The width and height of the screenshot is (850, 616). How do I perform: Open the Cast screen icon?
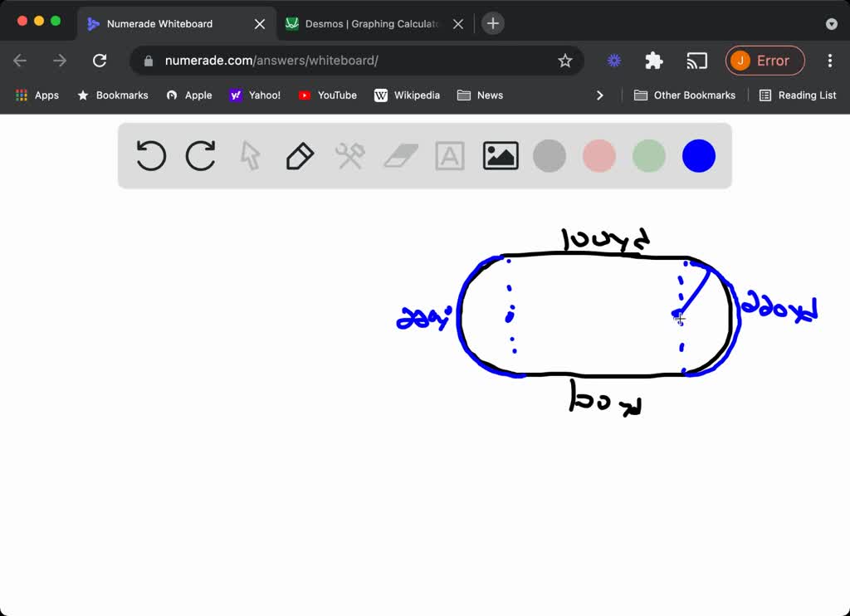point(696,61)
